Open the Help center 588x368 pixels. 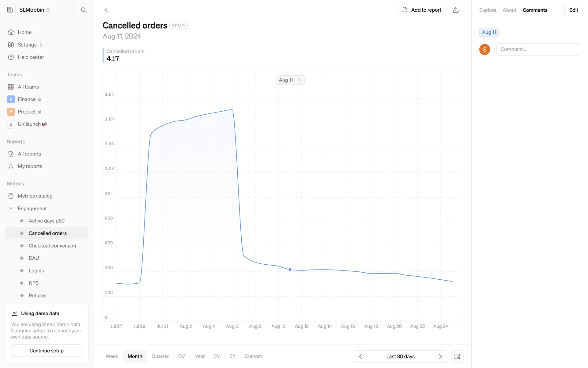pyautogui.click(x=31, y=57)
